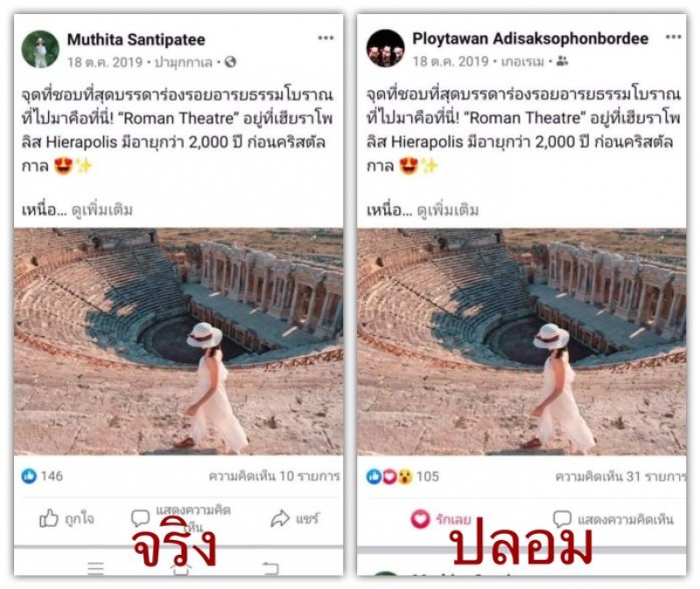View the 146 likes on left post
The image size is (700, 589).
click(42, 476)
